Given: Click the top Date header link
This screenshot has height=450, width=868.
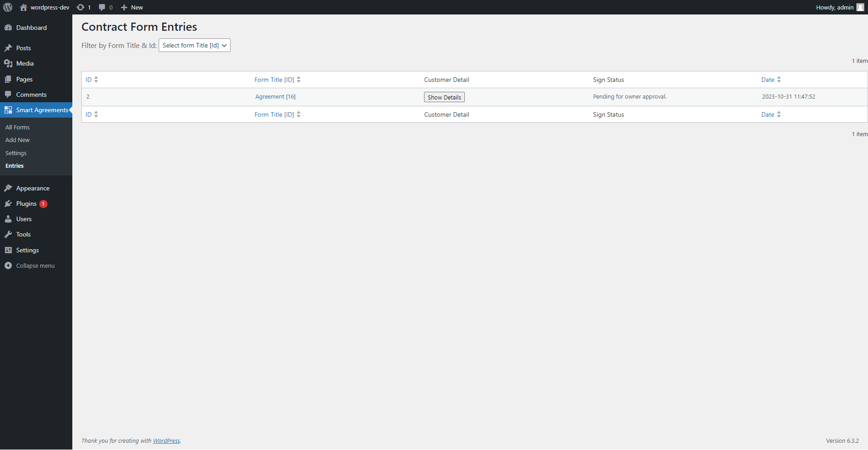Looking at the screenshot, I should (768, 80).
